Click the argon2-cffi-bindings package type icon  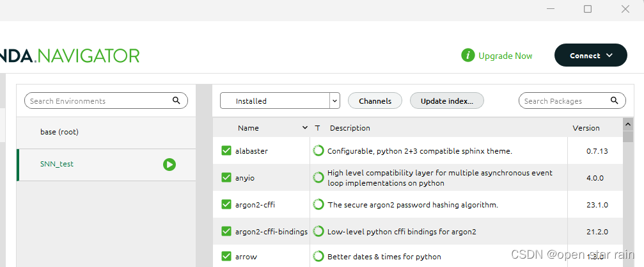(318, 231)
